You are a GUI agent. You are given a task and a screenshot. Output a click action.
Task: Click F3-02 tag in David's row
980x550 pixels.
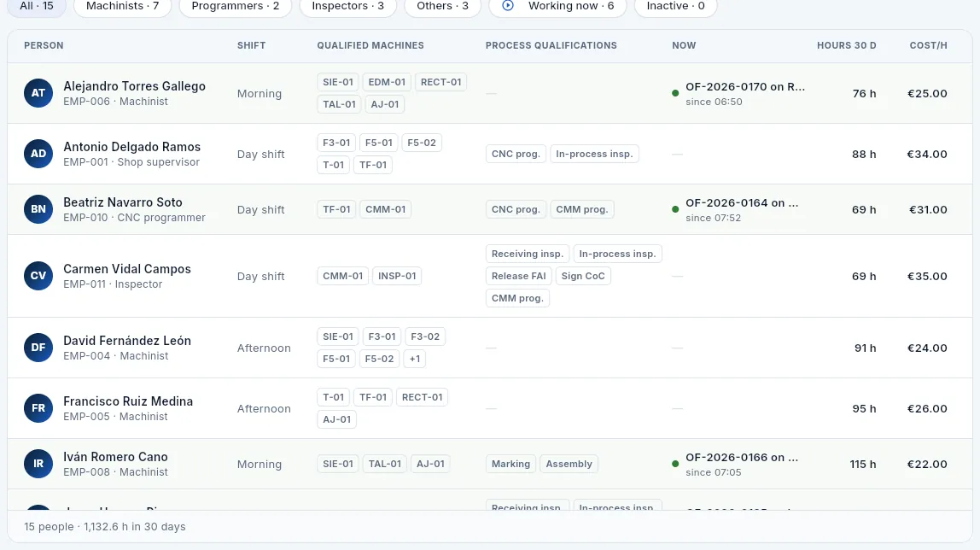pos(425,336)
